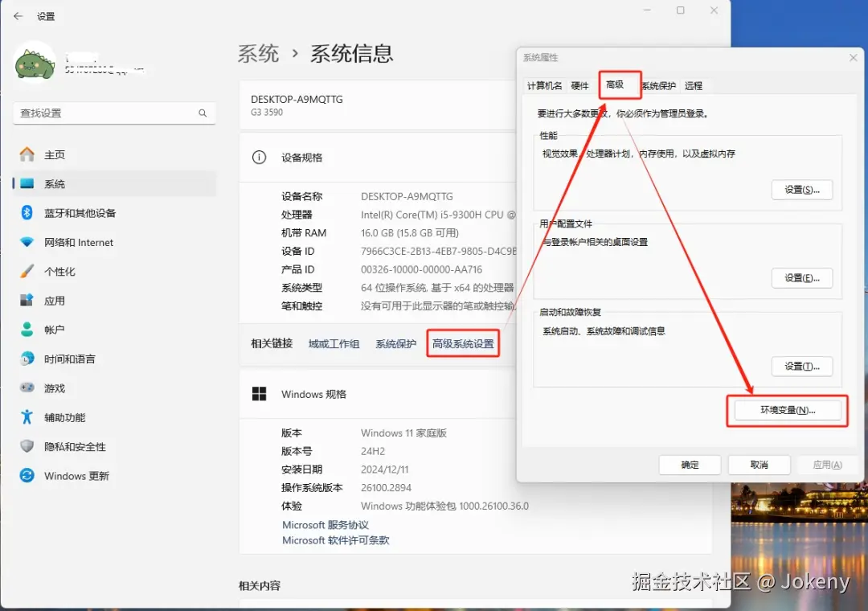
Task: Open the Windows Update (Windows 更新) icon
Action: 27,475
